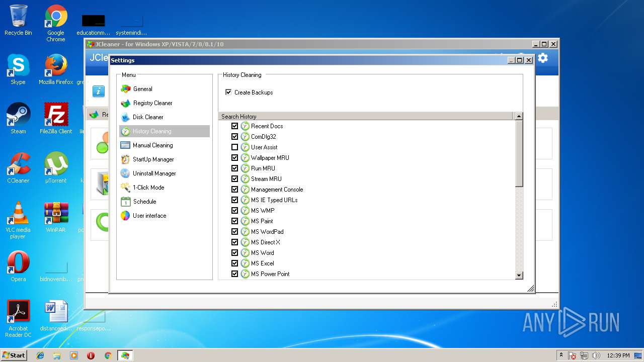This screenshot has width=644, height=362.
Task: Click the Uninstall Manager disc icon
Action: tap(125, 173)
